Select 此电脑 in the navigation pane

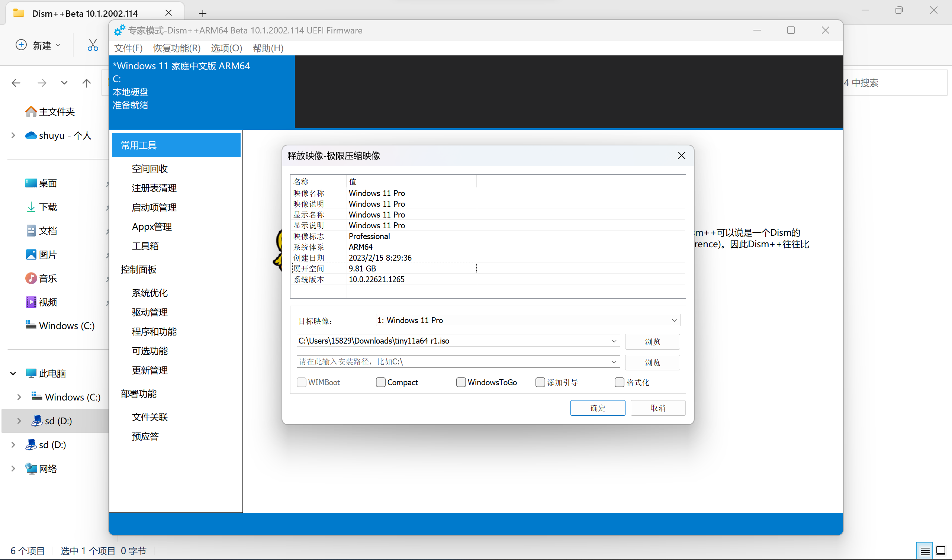[46, 373]
